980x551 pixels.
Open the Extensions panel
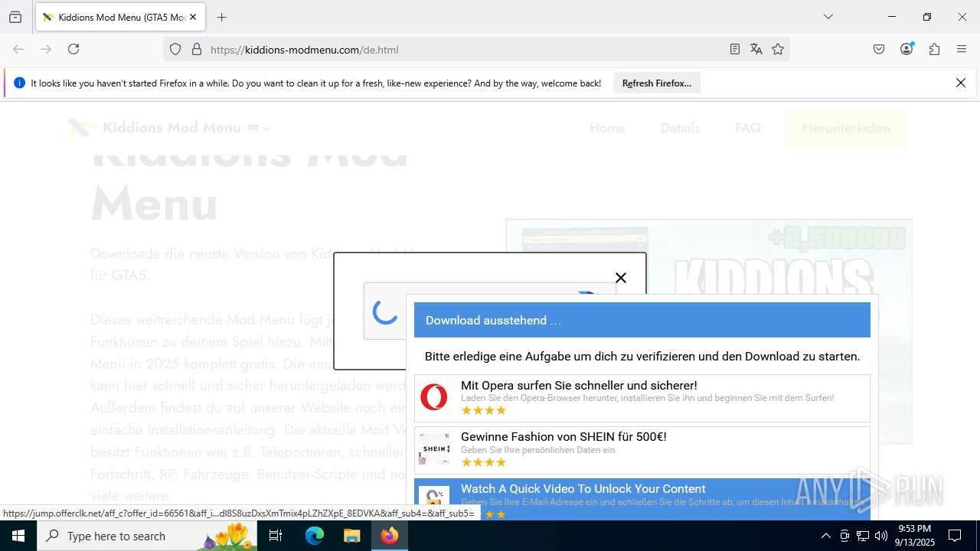pyautogui.click(x=934, y=49)
